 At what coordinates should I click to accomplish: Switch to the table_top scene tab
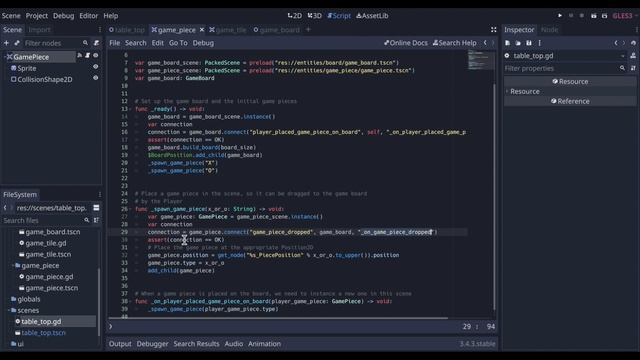coord(127,29)
